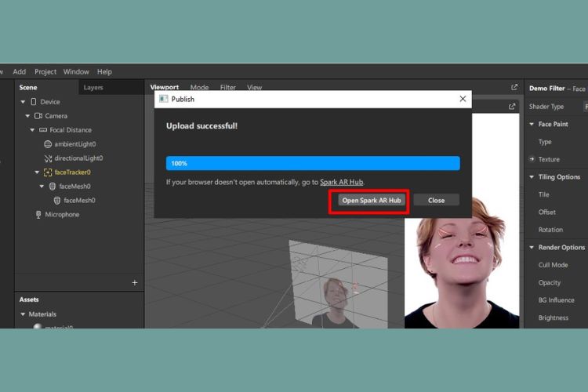Click the Tile property label

point(544,194)
